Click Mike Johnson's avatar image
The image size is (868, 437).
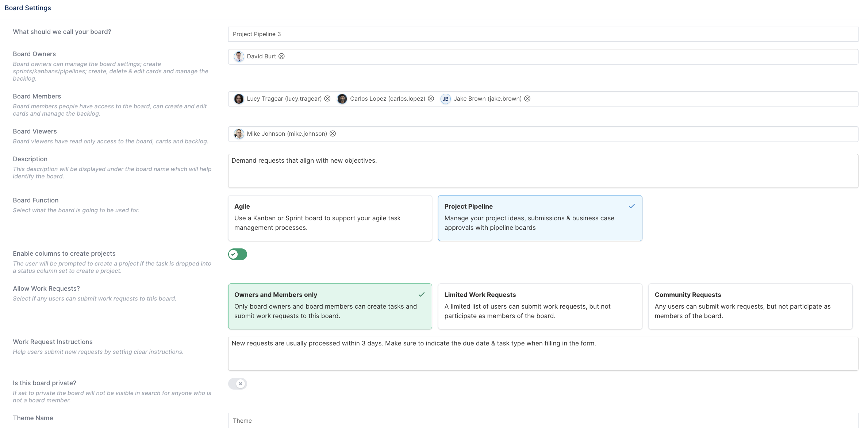point(239,134)
